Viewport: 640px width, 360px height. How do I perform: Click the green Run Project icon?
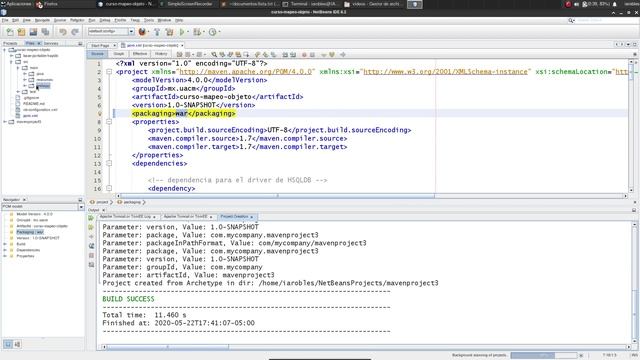(182, 32)
